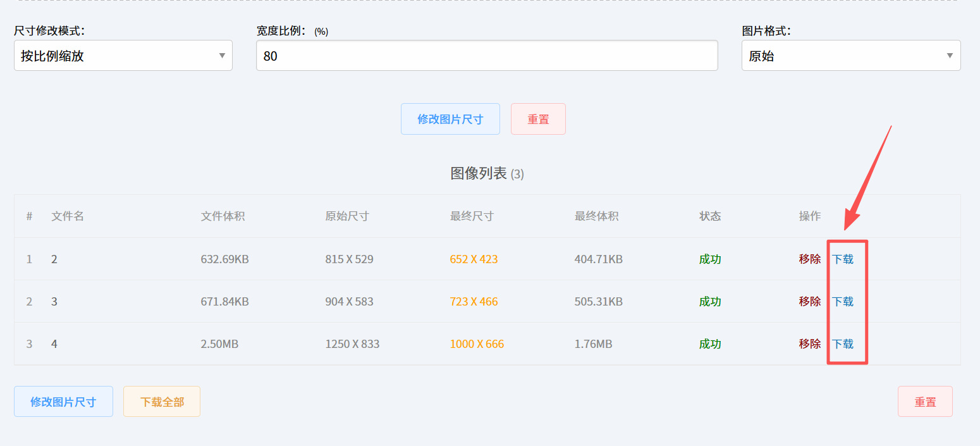Screen dimensions: 980x446
Task: Click the orange 652 X 423 final size
Action: pos(474,259)
